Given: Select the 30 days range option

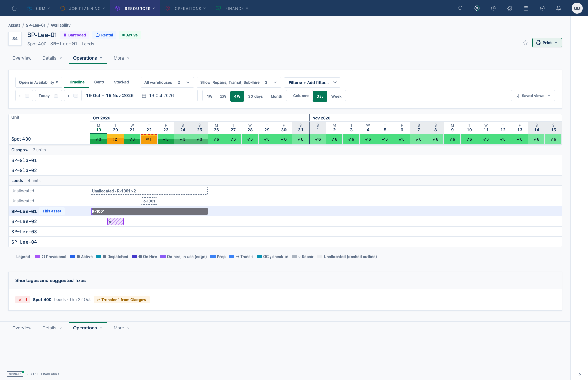Looking at the screenshot, I should point(256,96).
